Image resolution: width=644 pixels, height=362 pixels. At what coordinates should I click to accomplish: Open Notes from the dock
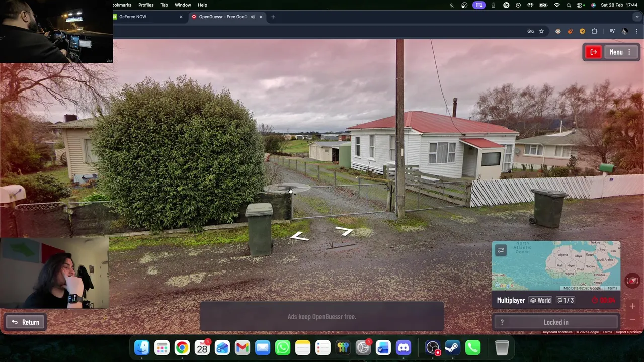click(303, 347)
